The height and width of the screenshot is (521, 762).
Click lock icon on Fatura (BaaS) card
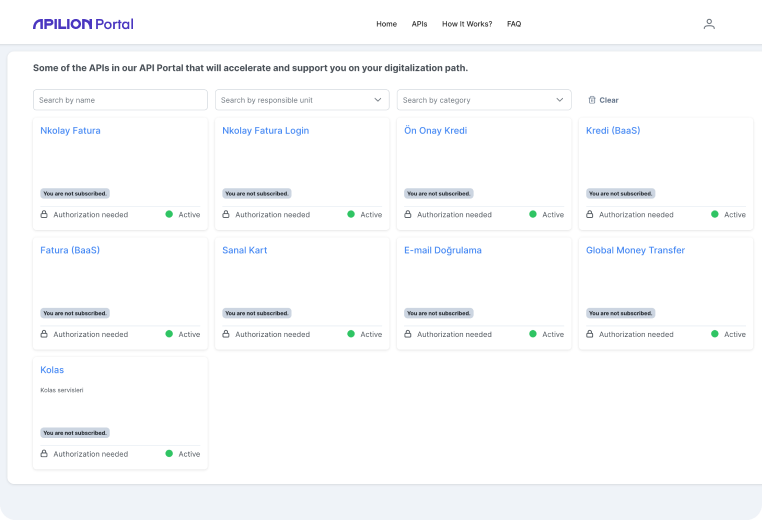[44, 334]
